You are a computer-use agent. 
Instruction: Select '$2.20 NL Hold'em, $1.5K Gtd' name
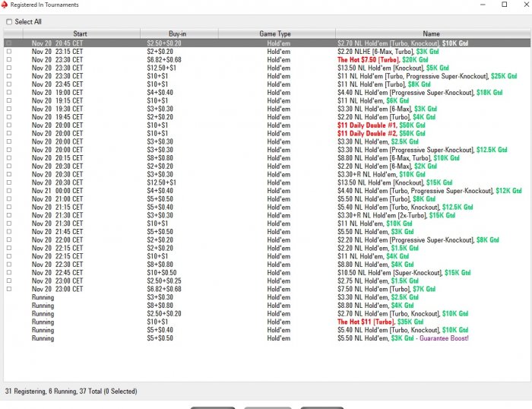tap(378, 248)
